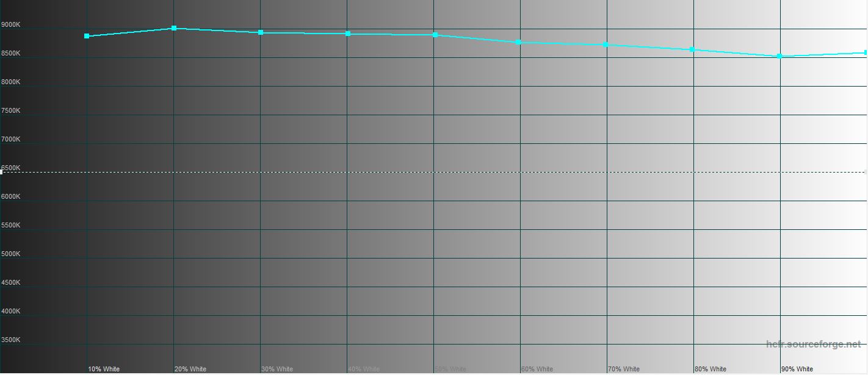
Task: Click the 90% White data point marker
Action: (x=779, y=56)
